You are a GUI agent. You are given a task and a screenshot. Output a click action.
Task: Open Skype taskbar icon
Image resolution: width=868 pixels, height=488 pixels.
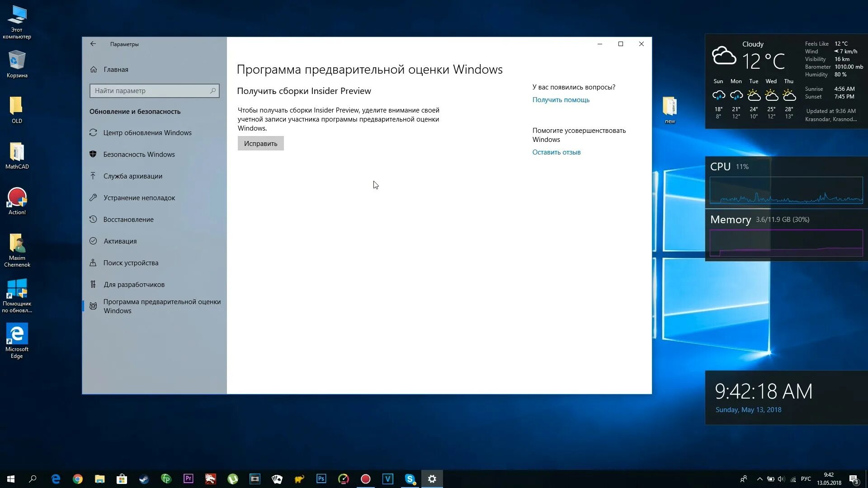(x=410, y=479)
